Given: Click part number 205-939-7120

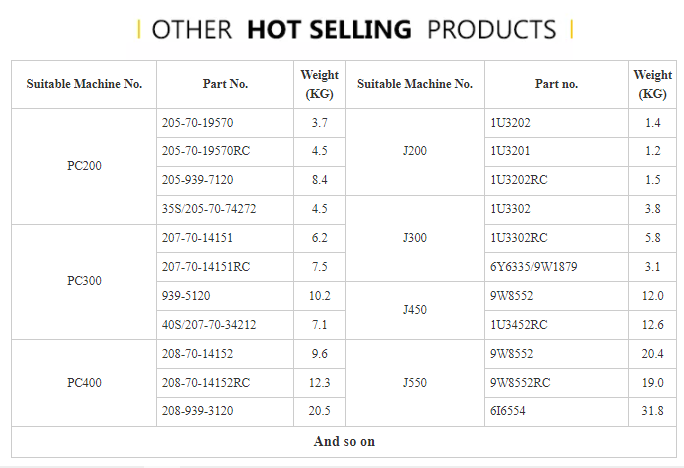Looking at the screenshot, I should (x=198, y=180).
